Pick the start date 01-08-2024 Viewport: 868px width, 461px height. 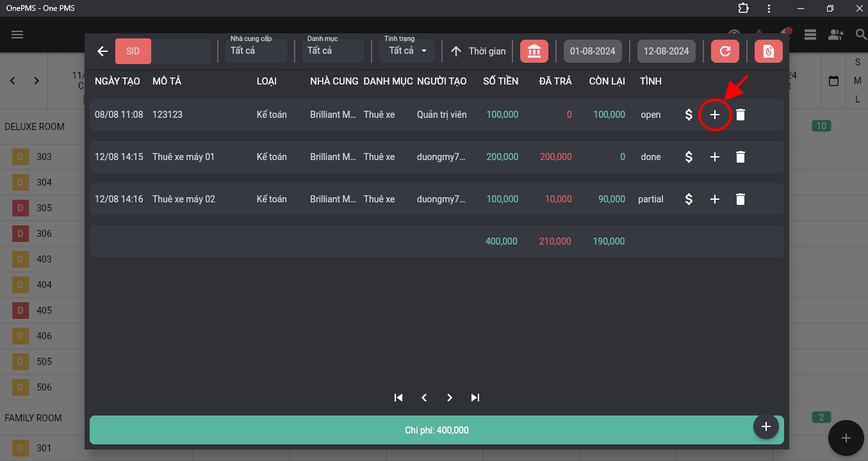(593, 51)
